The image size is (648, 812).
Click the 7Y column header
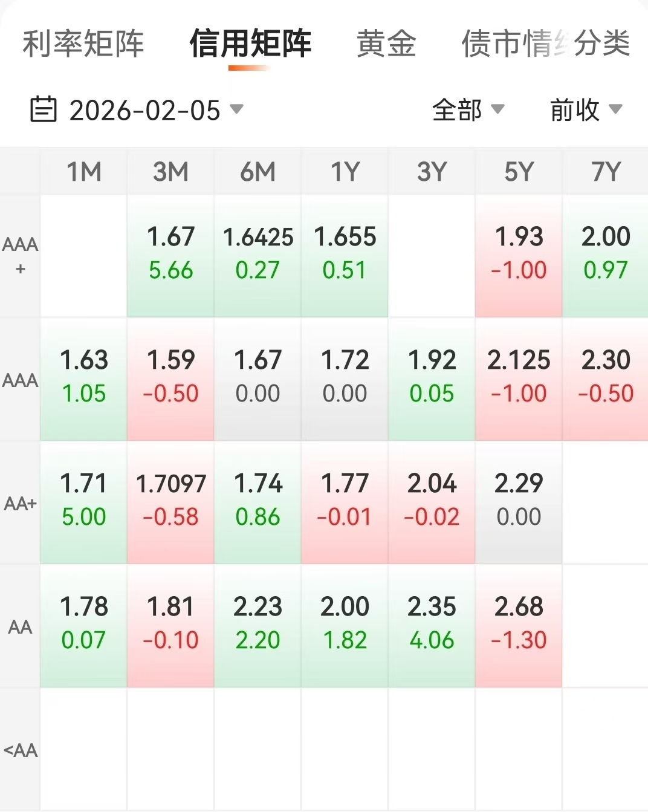point(606,172)
